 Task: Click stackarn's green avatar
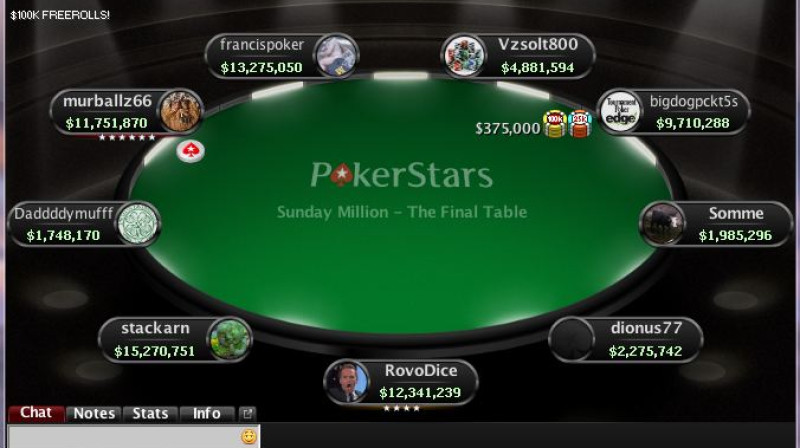[230, 339]
